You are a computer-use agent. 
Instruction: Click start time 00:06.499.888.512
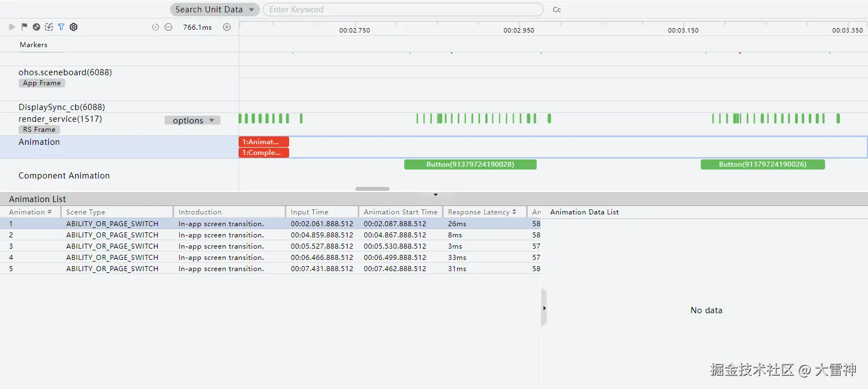coord(395,258)
